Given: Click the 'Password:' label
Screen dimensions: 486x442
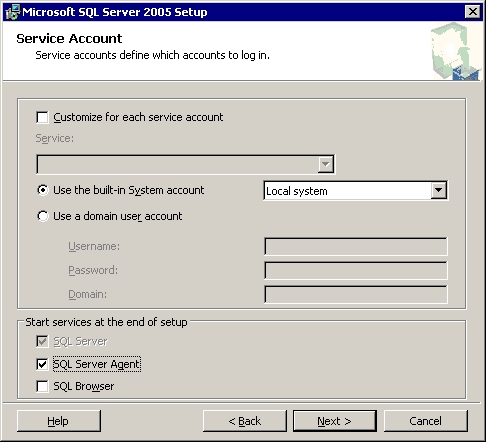Looking at the screenshot, I should [93, 270].
